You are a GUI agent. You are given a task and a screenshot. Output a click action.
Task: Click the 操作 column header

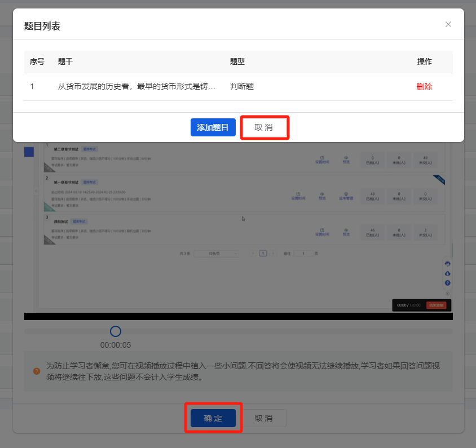[424, 61]
